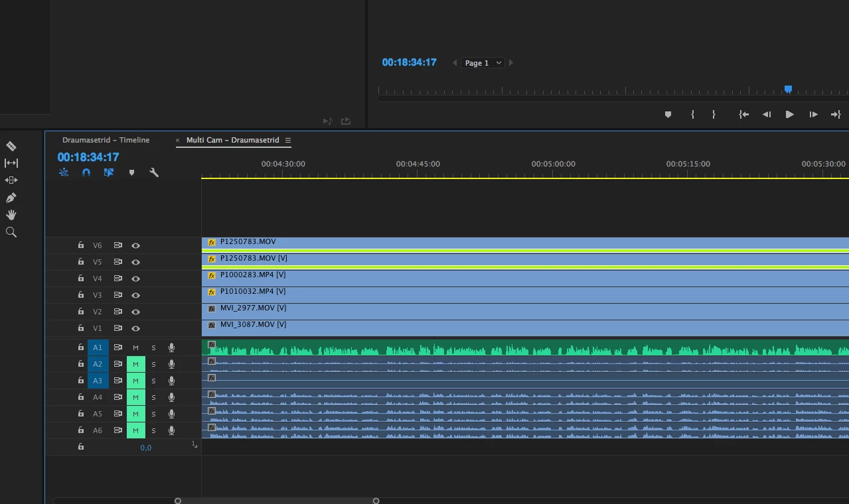Solo track A1
The width and height of the screenshot is (849, 504).
(x=153, y=347)
